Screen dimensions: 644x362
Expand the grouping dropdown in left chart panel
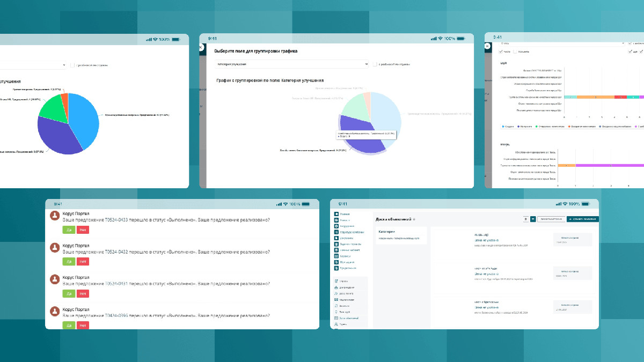(32, 65)
